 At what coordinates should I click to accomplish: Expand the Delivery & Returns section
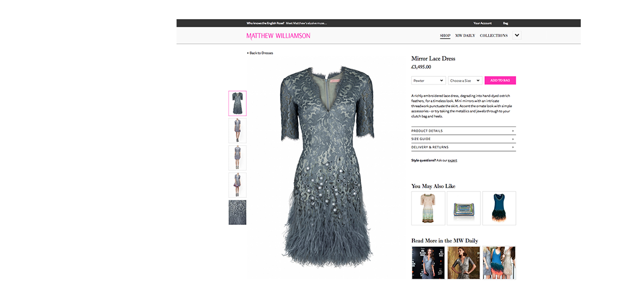tap(463, 147)
